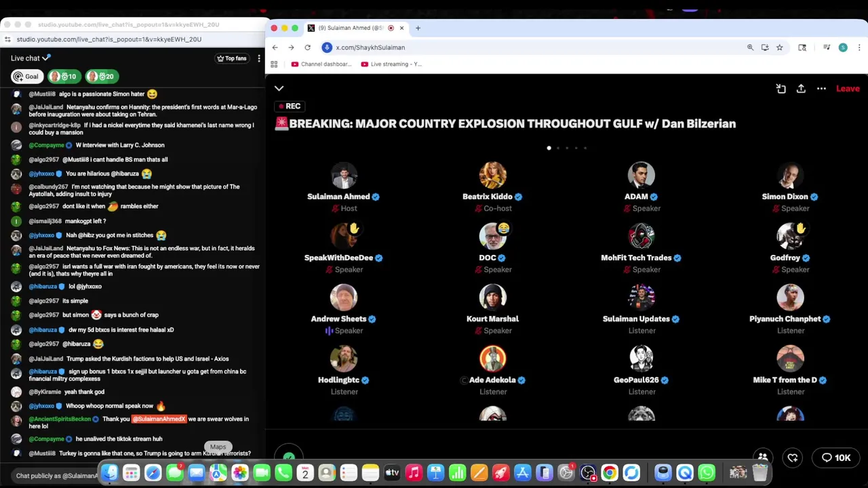This screenshot has height=488, width=868.
Task: Open Mail from the Dock
Action: click(x=196, y=472)
